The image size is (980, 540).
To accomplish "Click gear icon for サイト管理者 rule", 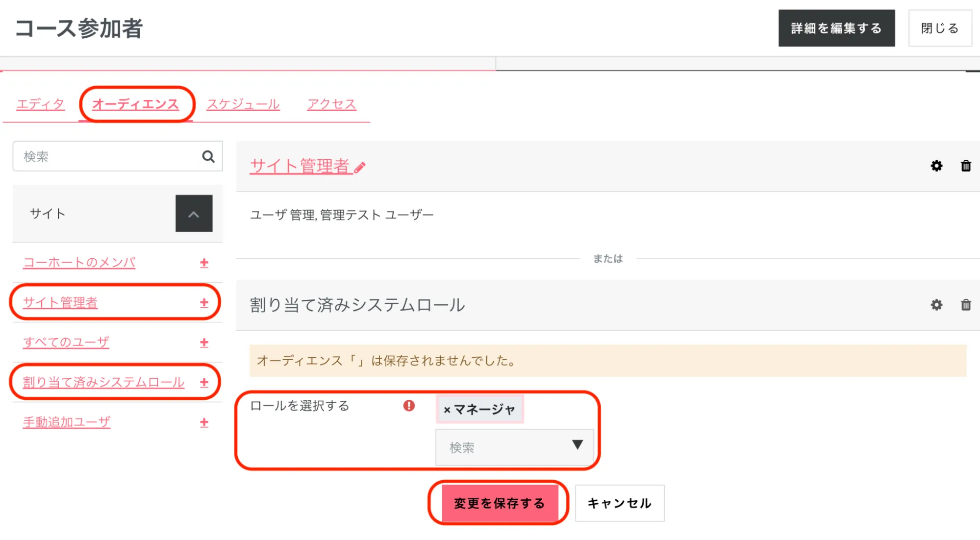I will (x=936, y=166).
